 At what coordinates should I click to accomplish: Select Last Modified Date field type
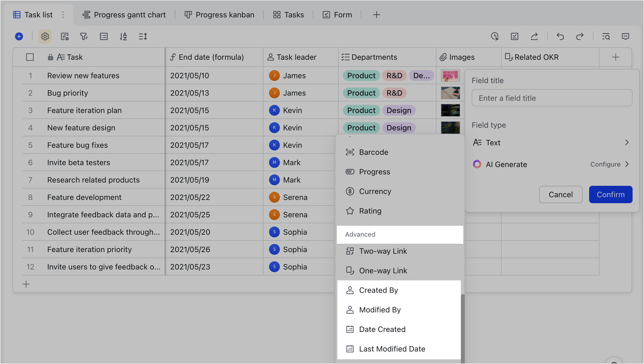pyautogui.click(x=399, y=349)
